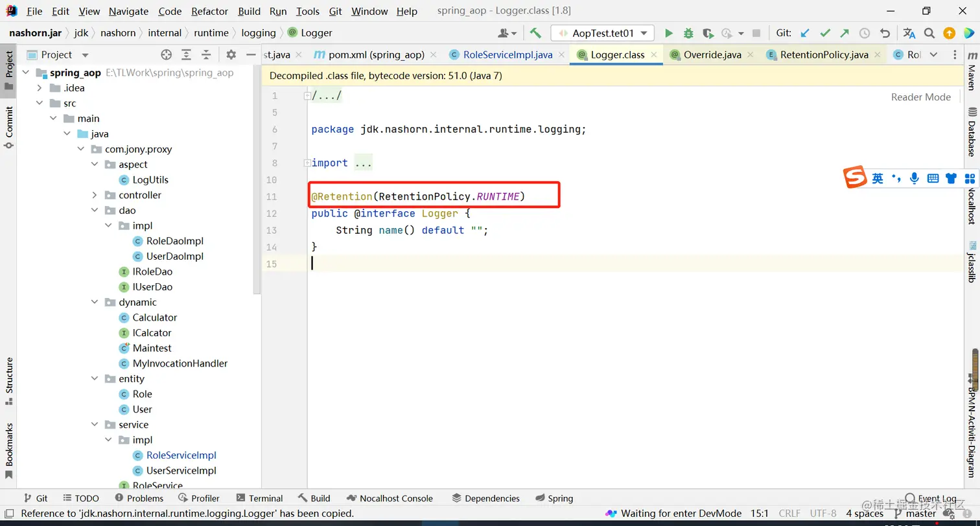Open the Terminal tool window

259,498
